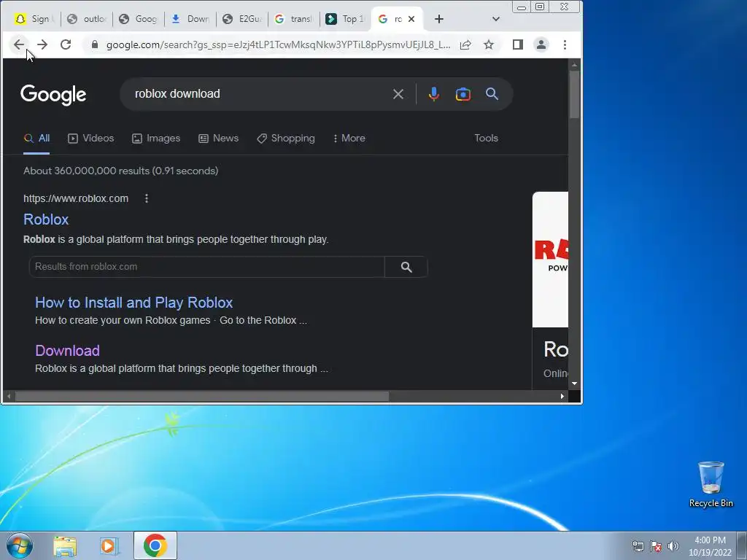Switch to the News results tab
The image size is (747, 560).
click(x=219, y=138)
